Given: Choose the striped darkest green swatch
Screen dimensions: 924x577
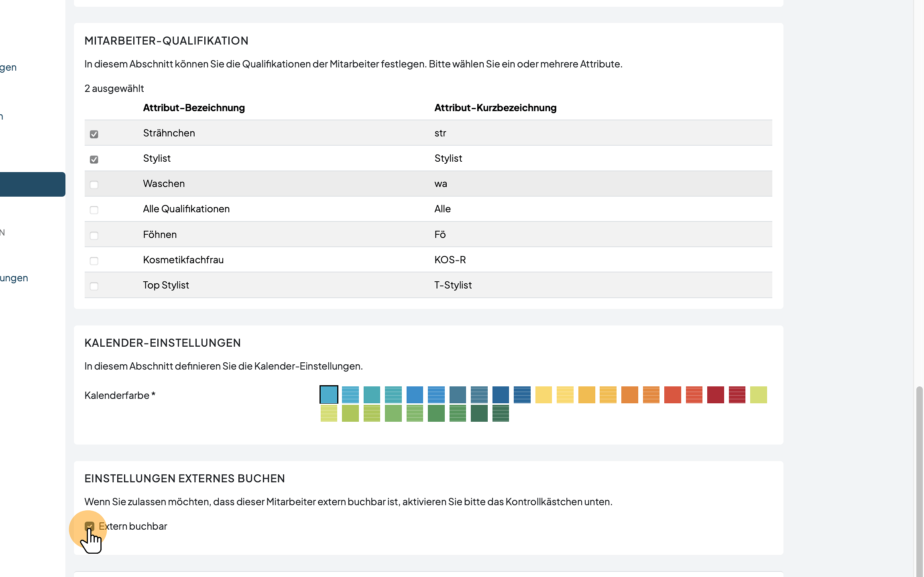Looking at the screenshot, I should (501, 413).
